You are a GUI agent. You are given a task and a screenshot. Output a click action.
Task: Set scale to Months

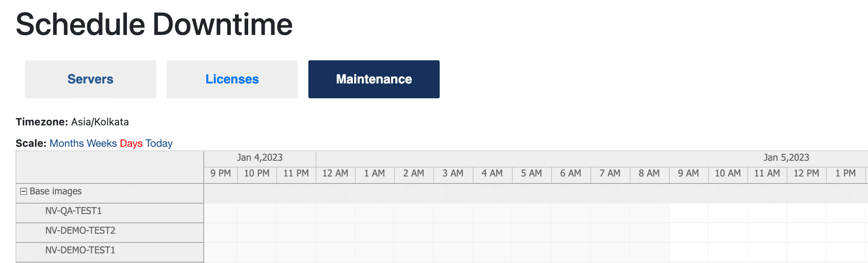coord(67,143)
